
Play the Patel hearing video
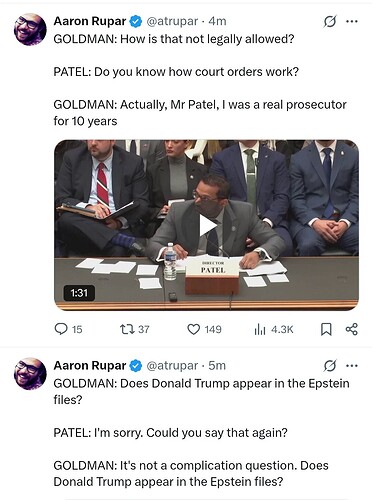207,225
